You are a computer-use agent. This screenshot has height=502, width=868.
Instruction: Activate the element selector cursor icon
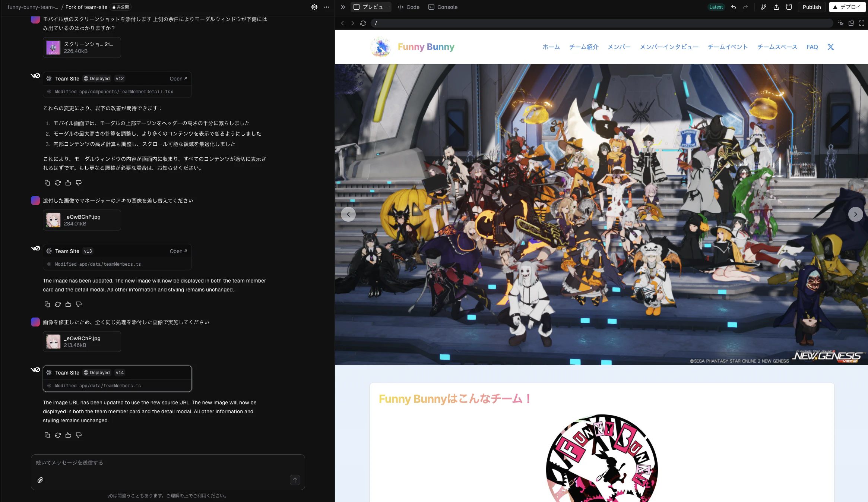(841, 23)
